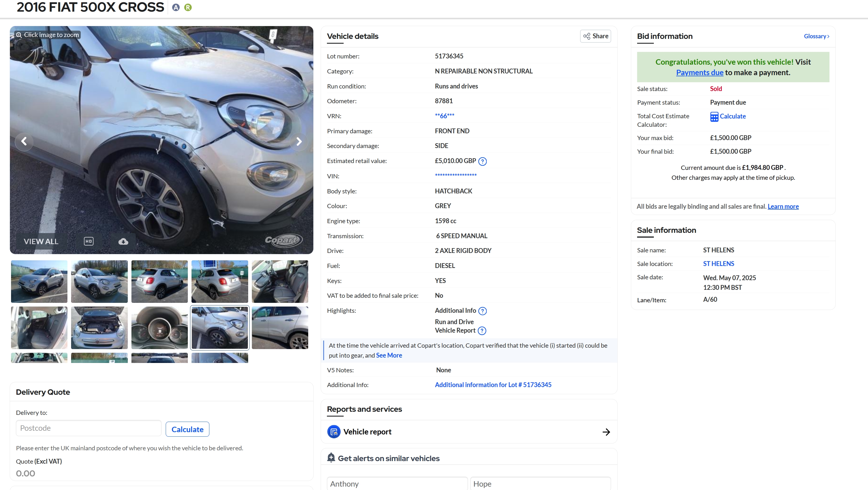Reveal the masked VIN value
Viewport: 868px width, 490px height.
(x=456, y=176)
